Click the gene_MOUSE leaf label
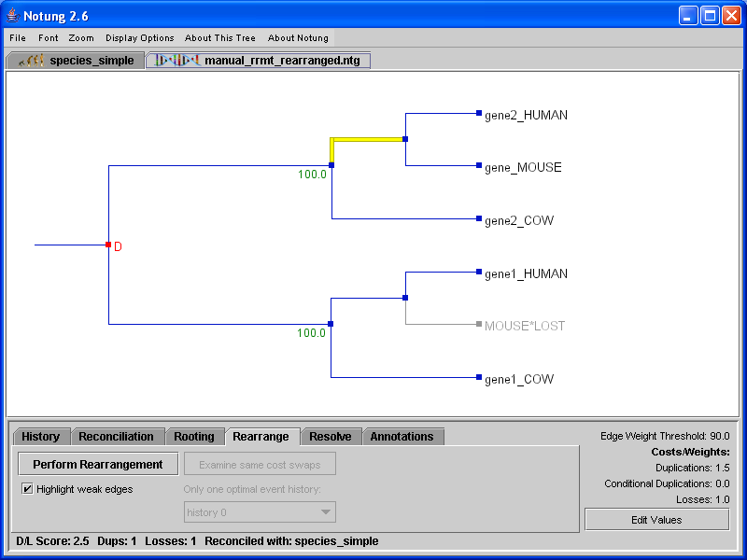The width and height of the screenshot is (747, 560). [x=523, y=168]
